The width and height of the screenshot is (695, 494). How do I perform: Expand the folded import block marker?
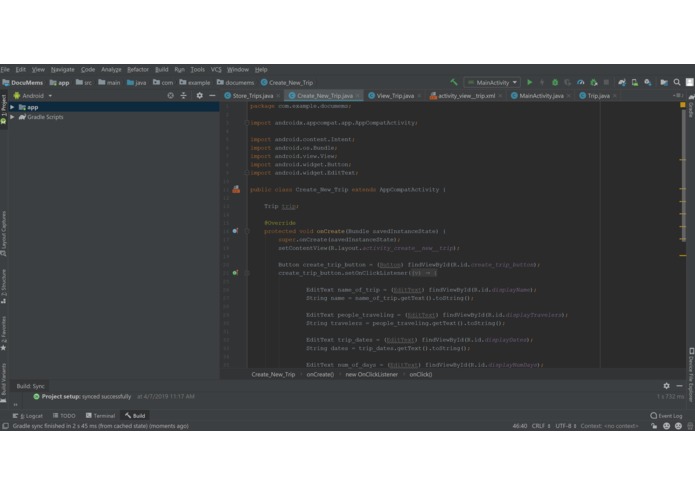(247, 123)
